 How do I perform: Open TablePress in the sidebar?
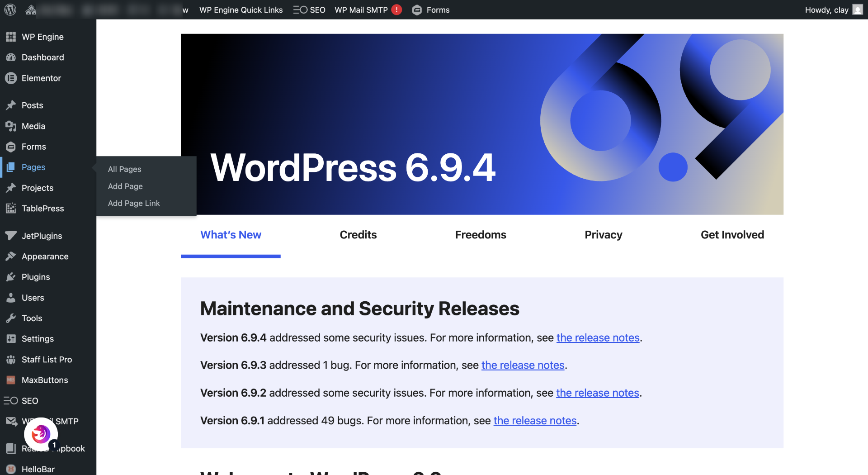coord(48,208)
